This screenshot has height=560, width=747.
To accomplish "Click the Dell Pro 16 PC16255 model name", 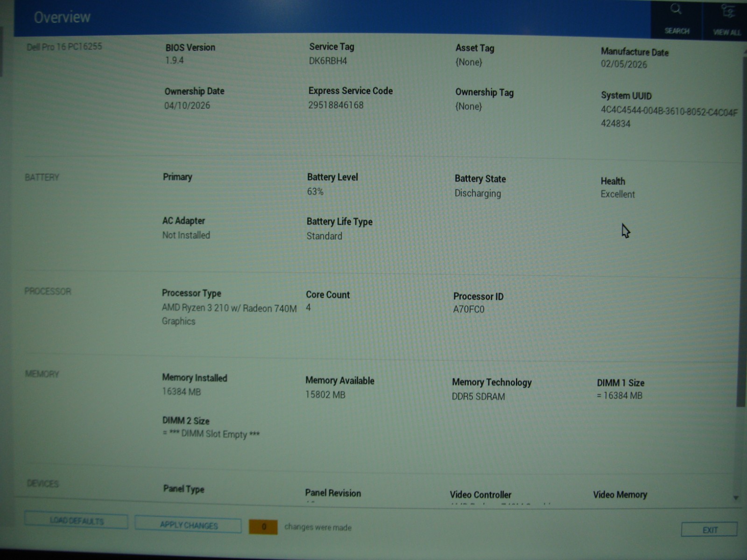I will click(x=64, y=47).
